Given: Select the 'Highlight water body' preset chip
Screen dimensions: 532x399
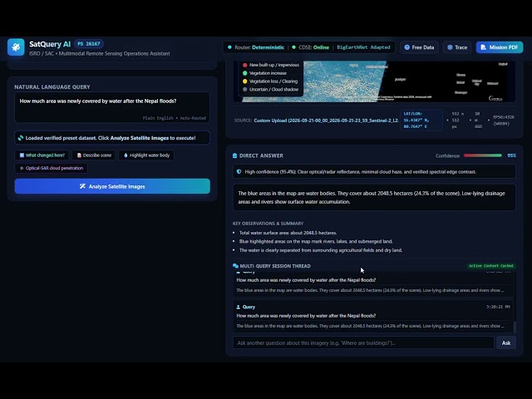Looking at the screenshot, I should (x=146, y=155).
